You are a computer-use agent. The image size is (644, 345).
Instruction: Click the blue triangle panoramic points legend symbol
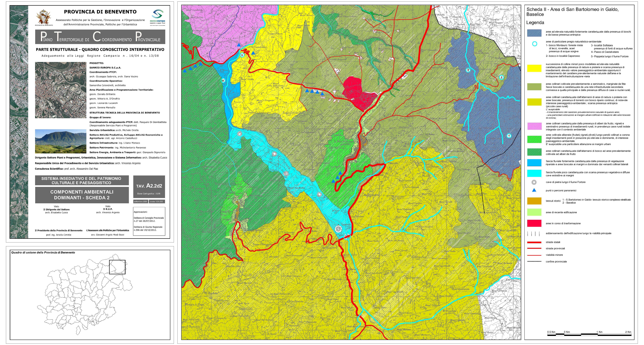[534, 190]
